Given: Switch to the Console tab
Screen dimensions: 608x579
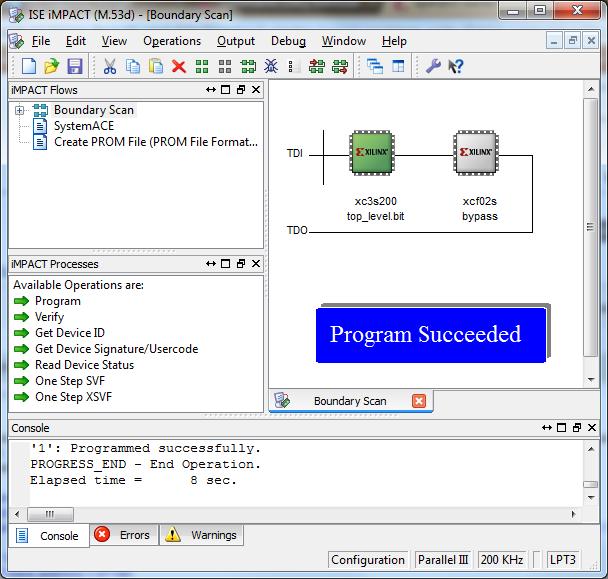Looking at the screenshot, I should pyautogui.click(x=49, y=536).
